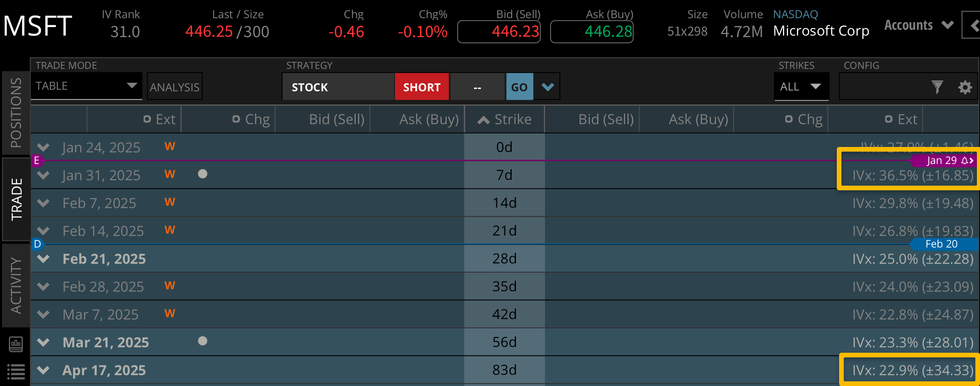Open the STRIKES ALL dropdown
The width and height of the screenshot is (980, 386).
[801, 87]
